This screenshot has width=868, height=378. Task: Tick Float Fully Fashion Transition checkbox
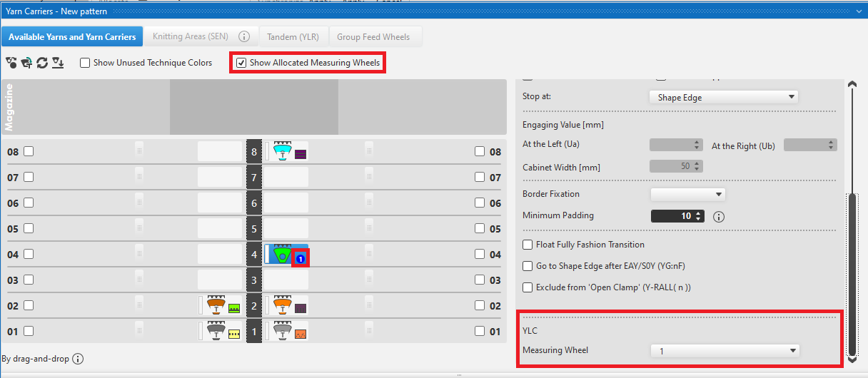click(x=528, y=245)
